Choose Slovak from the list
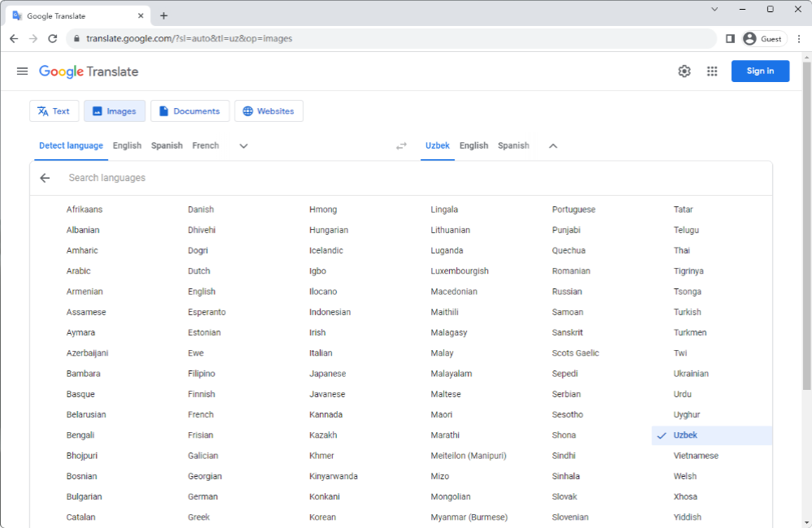Screen dimensions: 812x528 click(x=564, y=496)
